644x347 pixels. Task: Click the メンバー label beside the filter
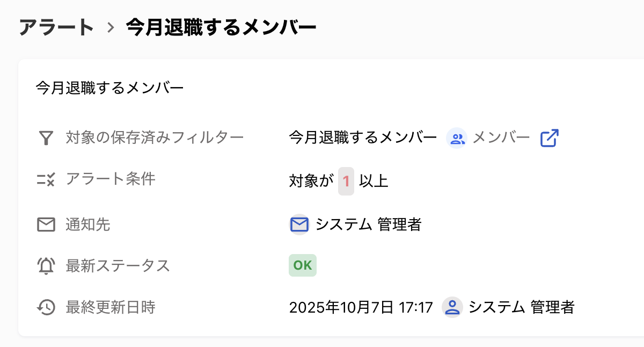pos(501,138)
